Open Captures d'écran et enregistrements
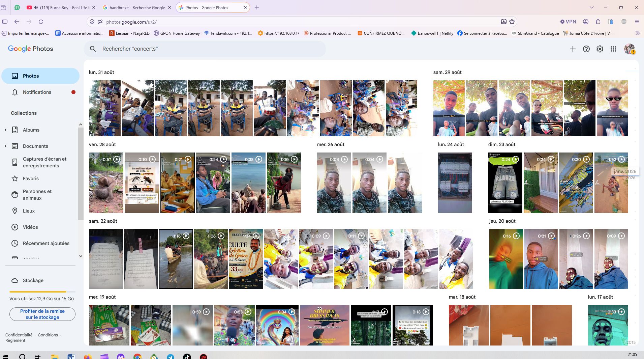Screen dimensions: 644x359 40,162
